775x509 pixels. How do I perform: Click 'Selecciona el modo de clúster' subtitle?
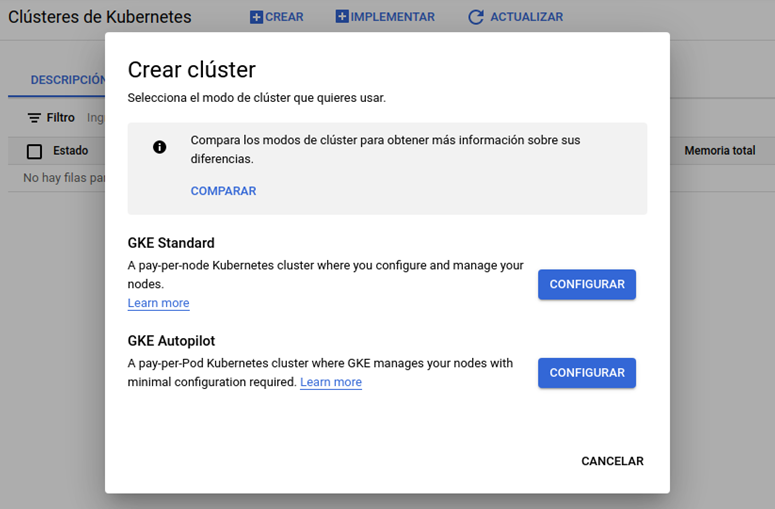[x=257, y=98]
